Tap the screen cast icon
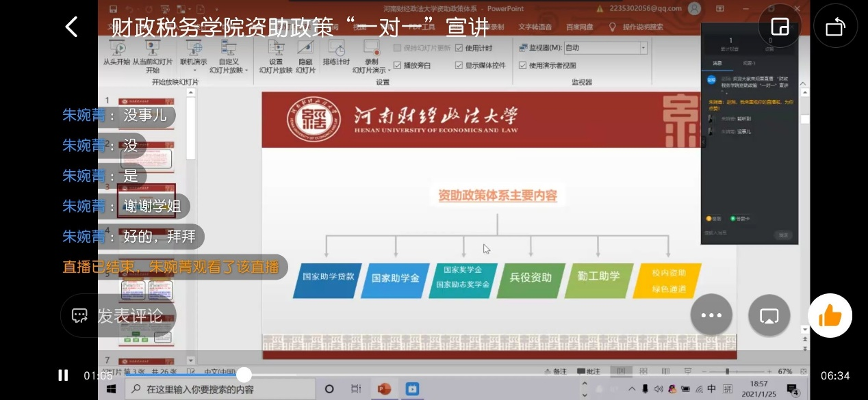Image resolution: width=868 pixels, height=400 pixels. tap(769, 315)
